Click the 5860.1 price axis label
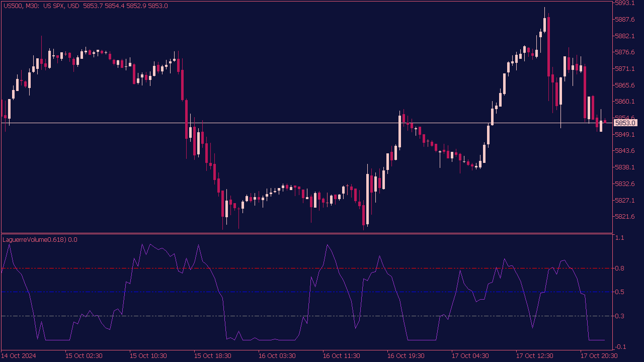 (x=624, y=102)
